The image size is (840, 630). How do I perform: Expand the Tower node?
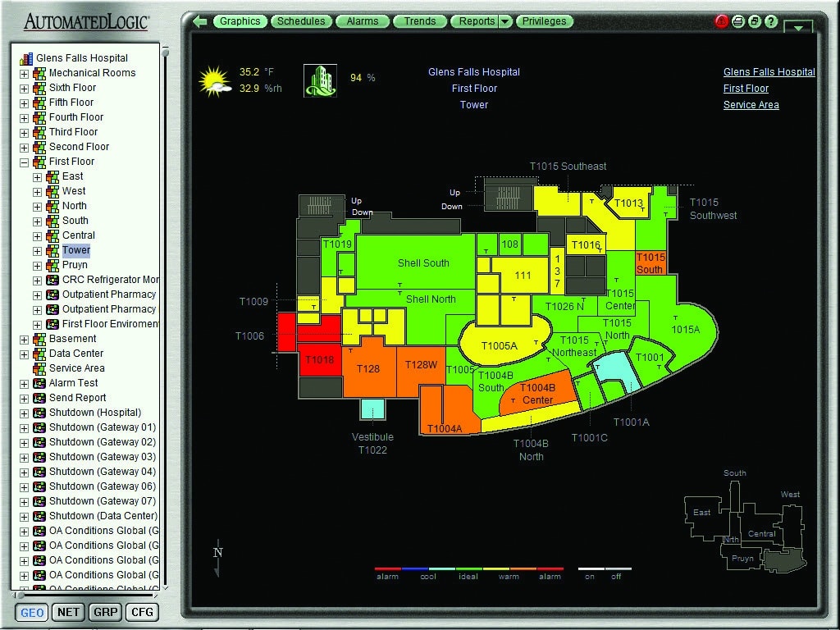tap(37, 251)
